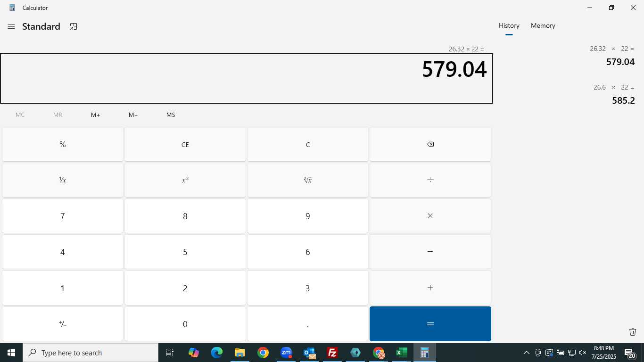Open the notification center icon
644x362 pixels.
click(x=631, y=353)
